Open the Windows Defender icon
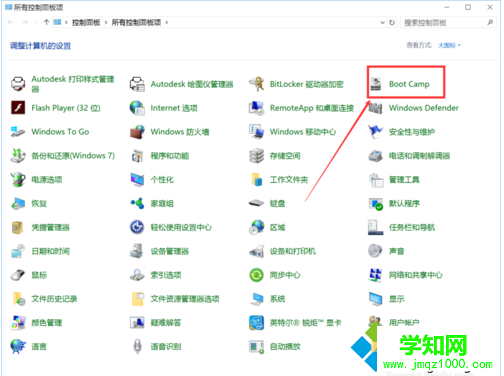 [x=376, y=108]
